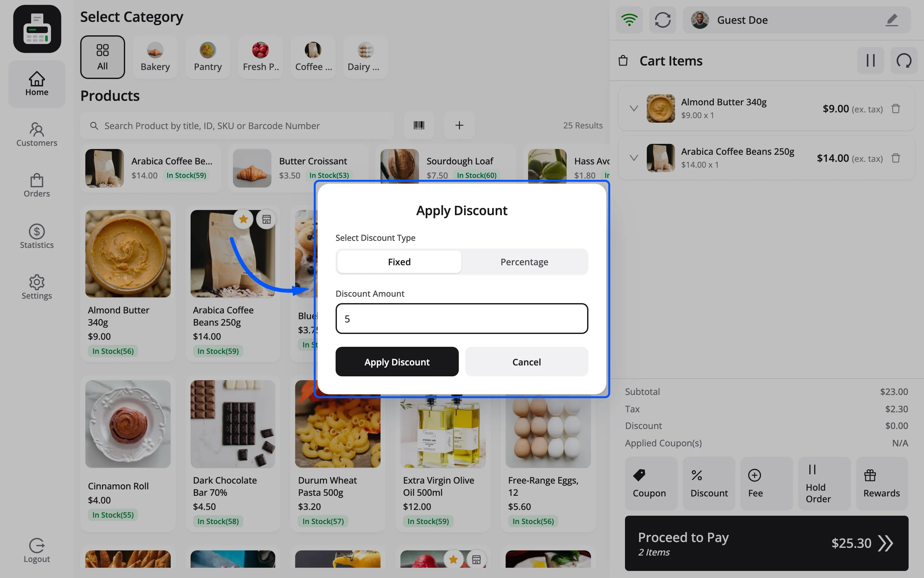This screenshot has height=578, width=924.
Task: Click the Discount Amount input field
Action: [x=462, y=319]
